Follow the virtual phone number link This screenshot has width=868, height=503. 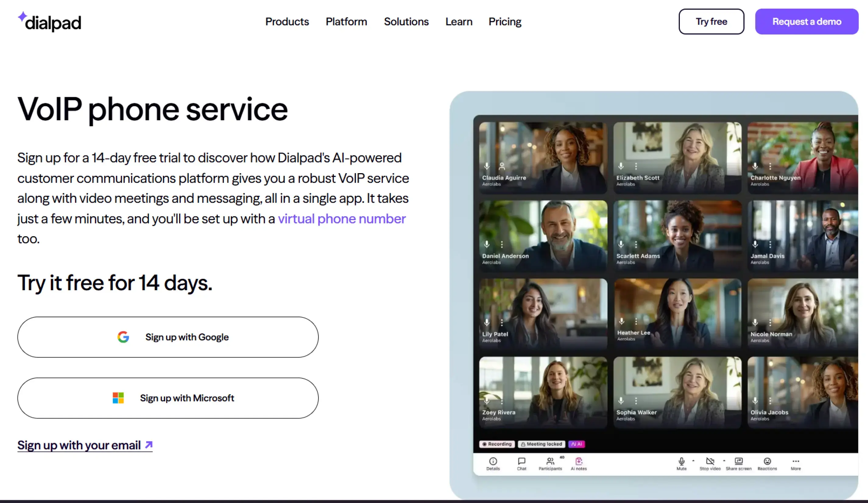[x=342, y=219]
